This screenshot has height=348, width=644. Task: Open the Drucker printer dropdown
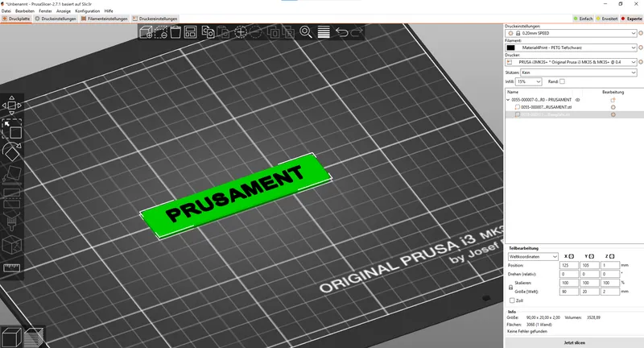[x=571, y=62]
